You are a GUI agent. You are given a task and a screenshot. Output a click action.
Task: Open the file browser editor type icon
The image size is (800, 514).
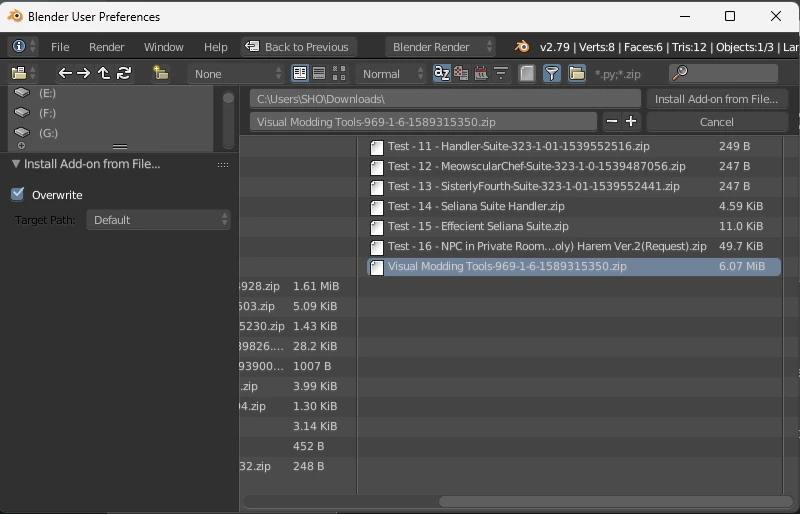pos(23,74)
